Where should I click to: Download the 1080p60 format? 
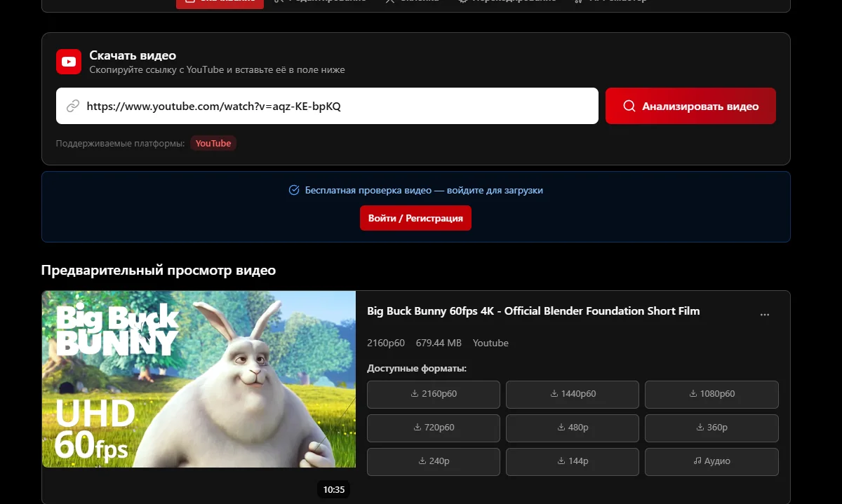711,394
